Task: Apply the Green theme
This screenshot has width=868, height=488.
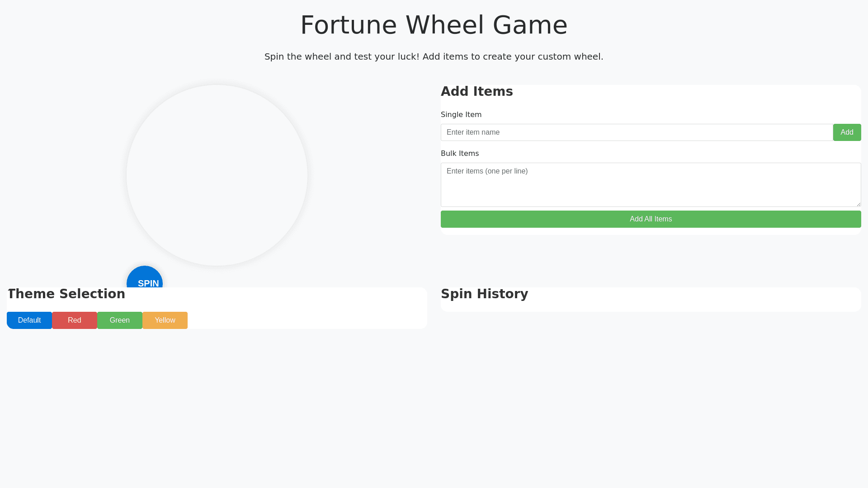Action: pos(120,320)
